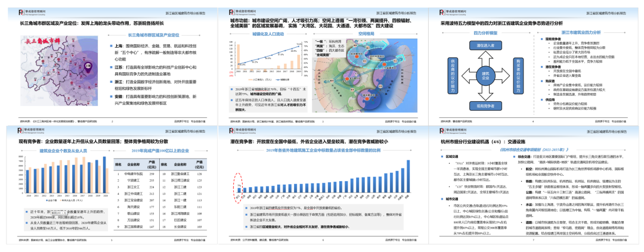Click the 巨匠建设 table cell
Image resolution: width=644 pixels, height=252 pixels.
tap(181, 220)
